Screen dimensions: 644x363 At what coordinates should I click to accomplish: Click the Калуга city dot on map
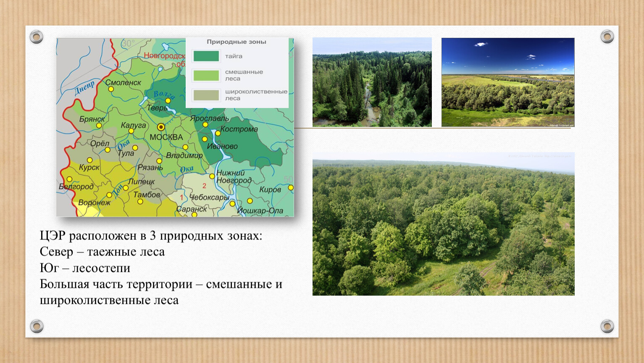coord(131,131)
